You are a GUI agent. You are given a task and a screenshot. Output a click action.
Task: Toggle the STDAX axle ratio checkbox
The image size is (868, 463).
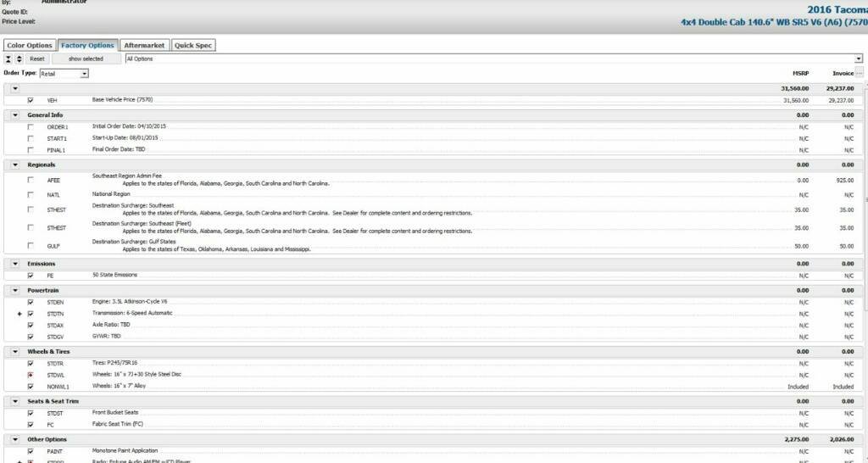(31, 325)
